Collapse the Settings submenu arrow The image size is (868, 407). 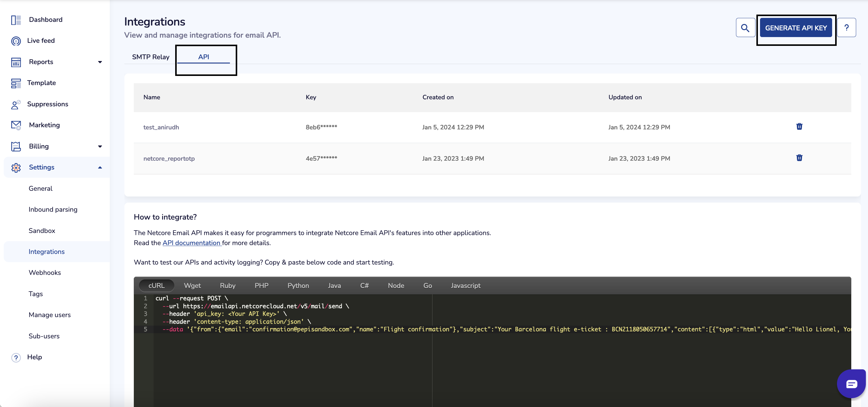point(100,167)
